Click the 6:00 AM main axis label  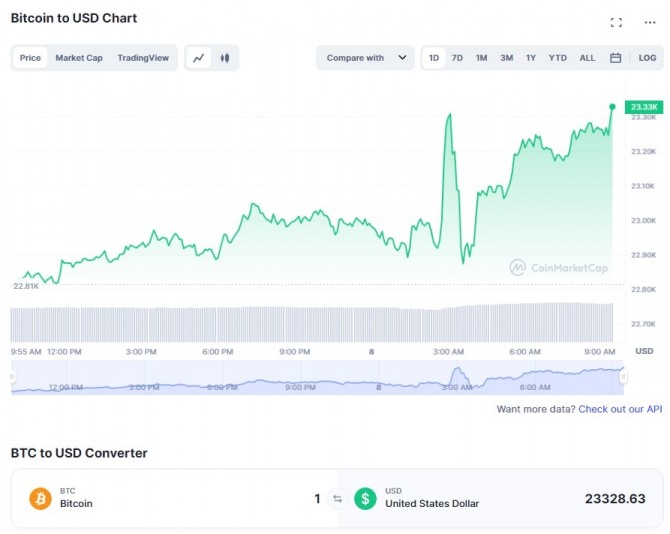[x=525, y=352]
